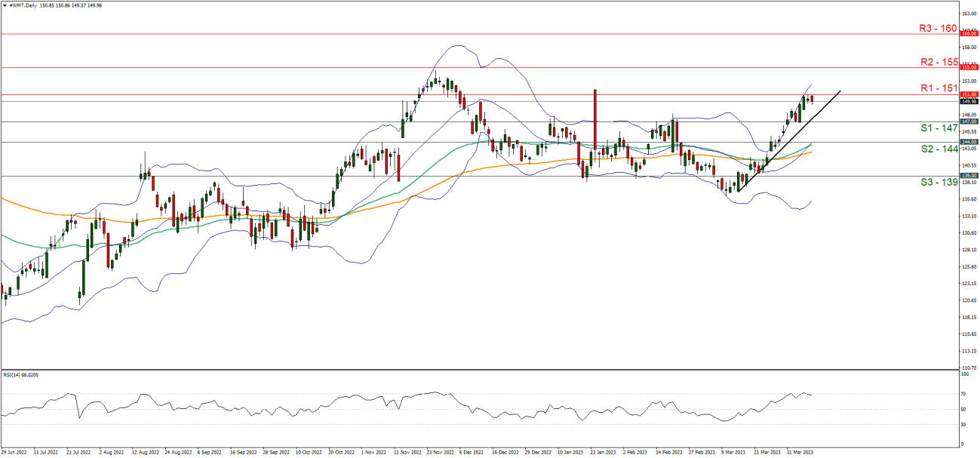Select the R2 - 155 resistance label
The height and width of the screenshot is (458, 980).
click(938, 62)
